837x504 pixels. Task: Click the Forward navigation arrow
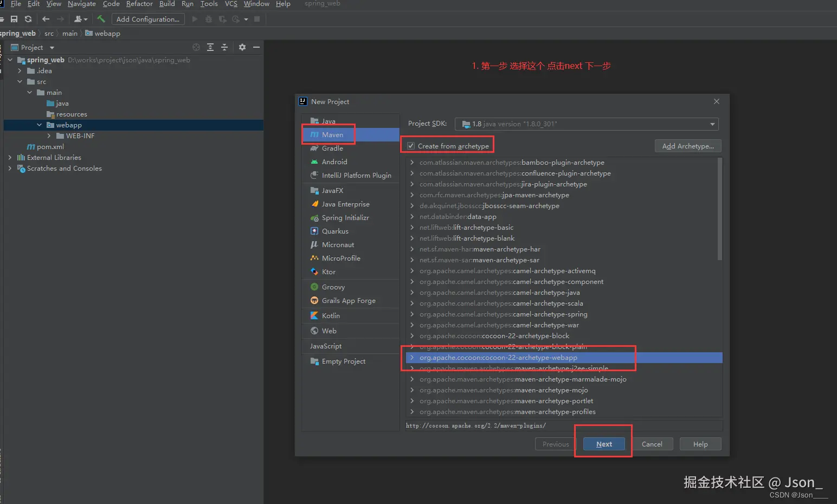tap(60, 19)
